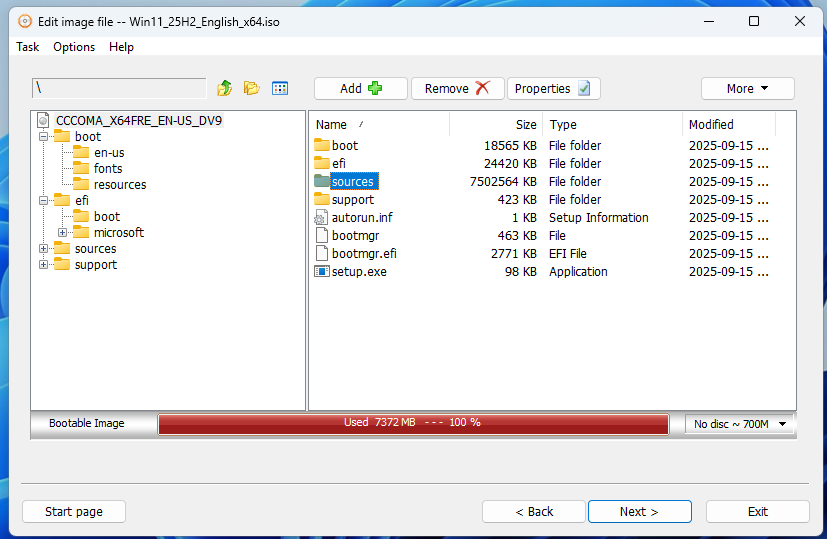
Task: Click the 2771 KB size cell
Action: tap(514, 254)
